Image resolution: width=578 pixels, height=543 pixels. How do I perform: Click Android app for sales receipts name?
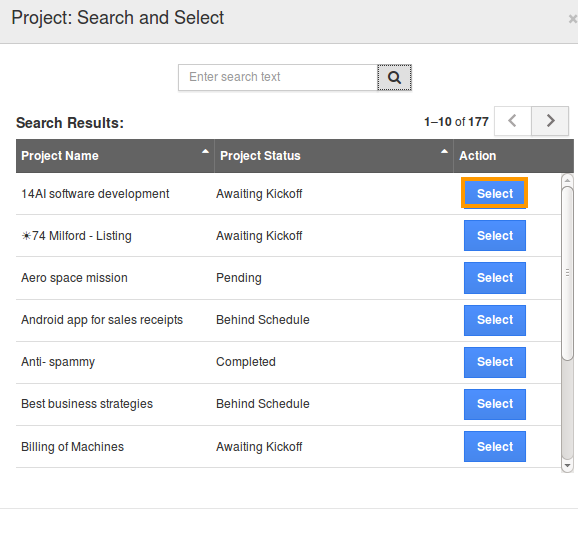click(x=102, y=320)
